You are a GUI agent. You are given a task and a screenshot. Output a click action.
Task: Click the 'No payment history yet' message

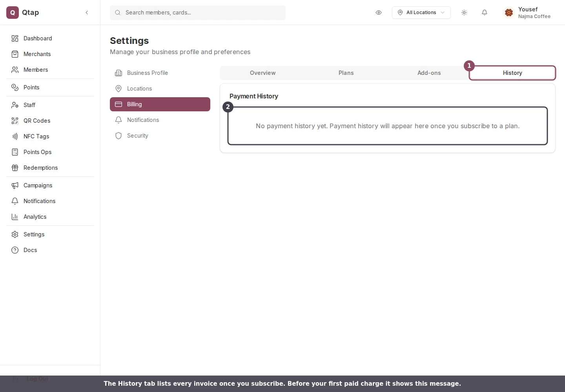(x=388, y=126)
